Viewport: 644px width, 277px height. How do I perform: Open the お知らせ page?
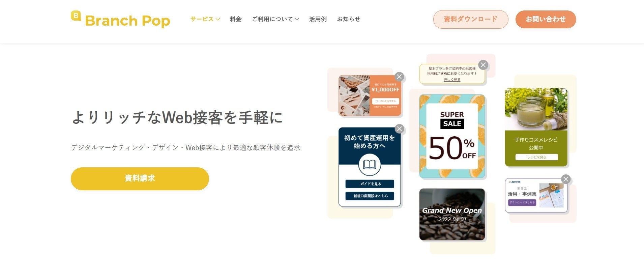tap(349, 19)
